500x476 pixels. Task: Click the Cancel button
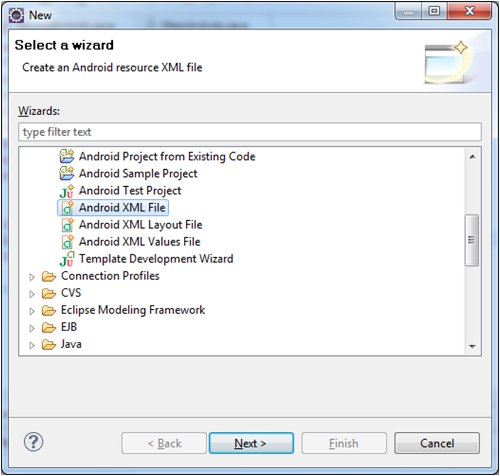tap(437, 443)
